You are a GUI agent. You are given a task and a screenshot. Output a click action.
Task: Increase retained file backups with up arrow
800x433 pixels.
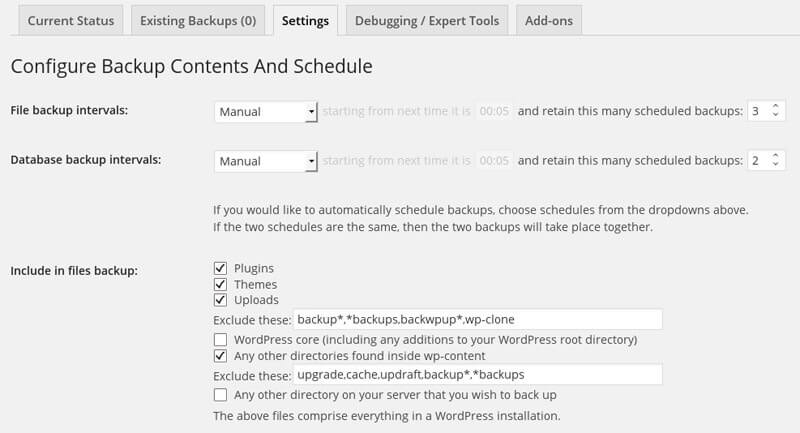(776, 107)
